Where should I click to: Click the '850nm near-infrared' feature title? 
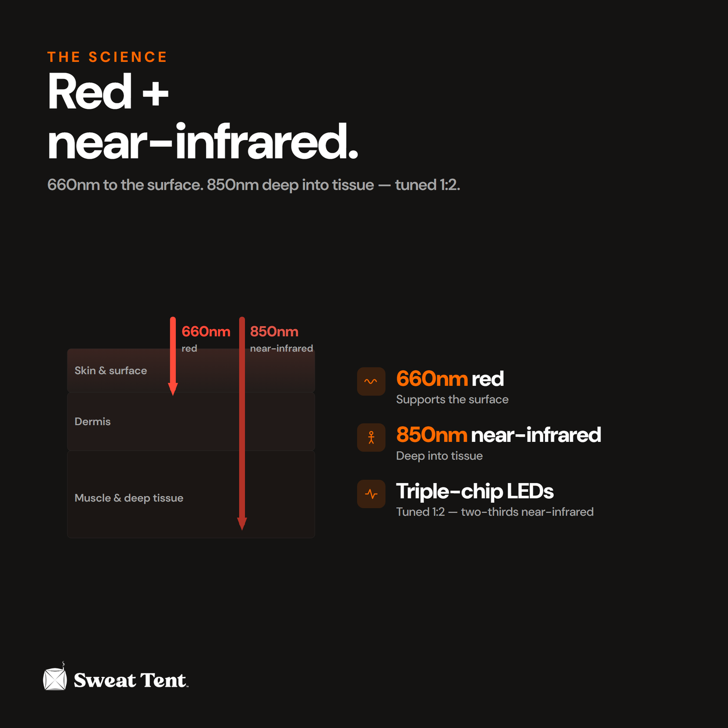coord(499,435)
